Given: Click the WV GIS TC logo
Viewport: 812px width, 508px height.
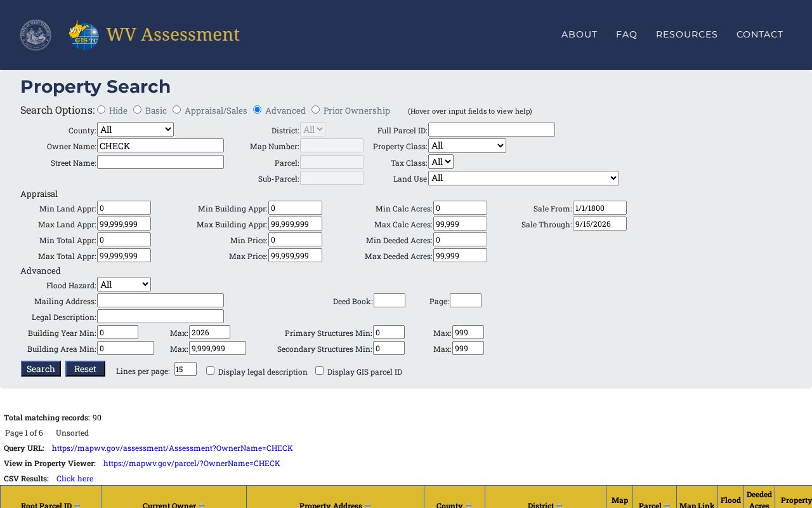Looking at the screenshot, I should pyautogui.click(x=84, y=35).
